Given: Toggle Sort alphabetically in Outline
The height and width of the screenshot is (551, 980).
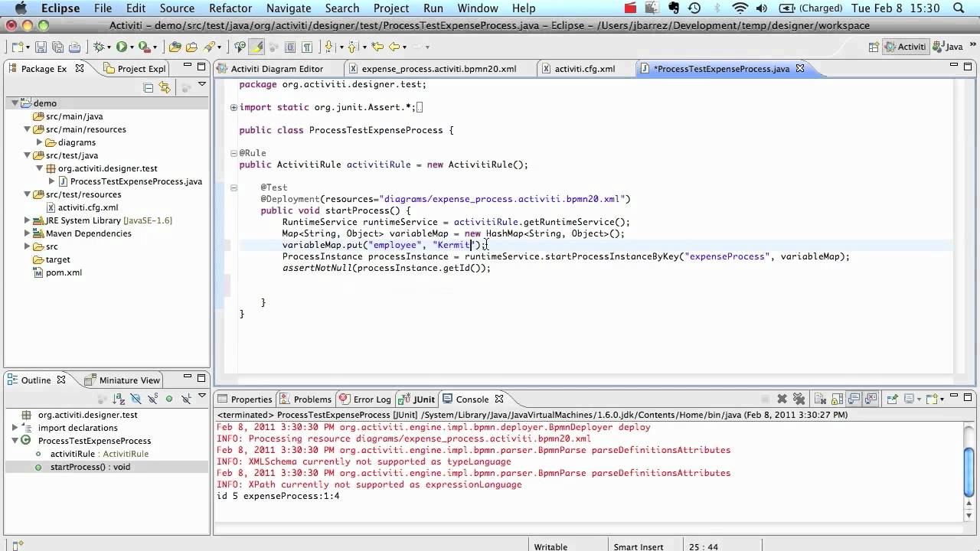Looking at the screenshot, I should tap(119, 399).
